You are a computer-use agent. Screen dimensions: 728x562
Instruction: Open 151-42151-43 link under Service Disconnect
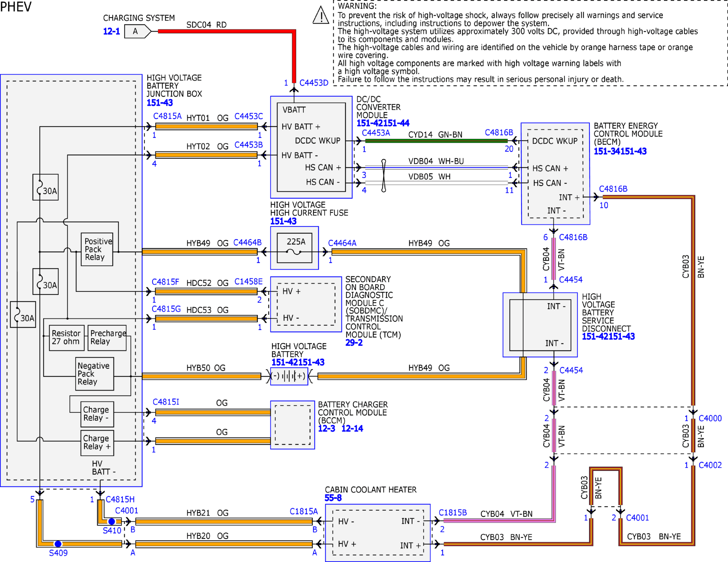tap(608, 336)
